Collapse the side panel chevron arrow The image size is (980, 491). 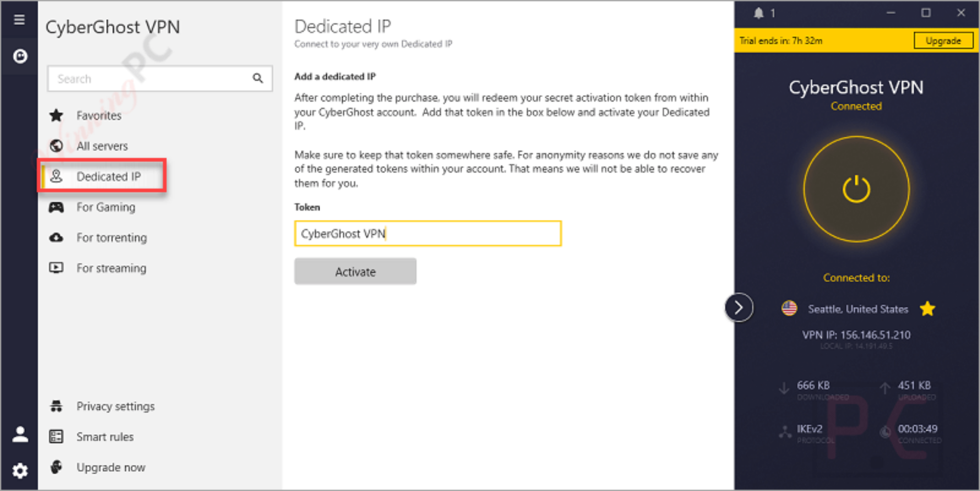tap(739, 307)
